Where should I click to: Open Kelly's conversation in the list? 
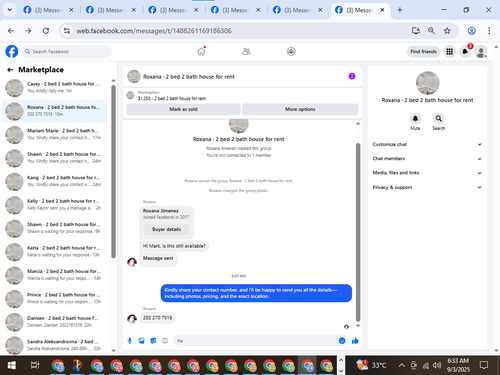(55, 204)
